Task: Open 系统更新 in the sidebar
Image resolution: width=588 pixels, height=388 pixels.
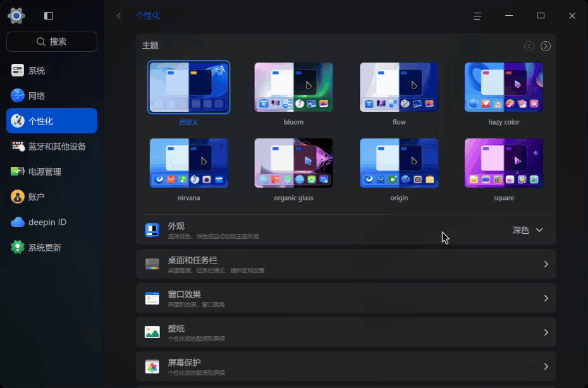Action: (52, 248)
